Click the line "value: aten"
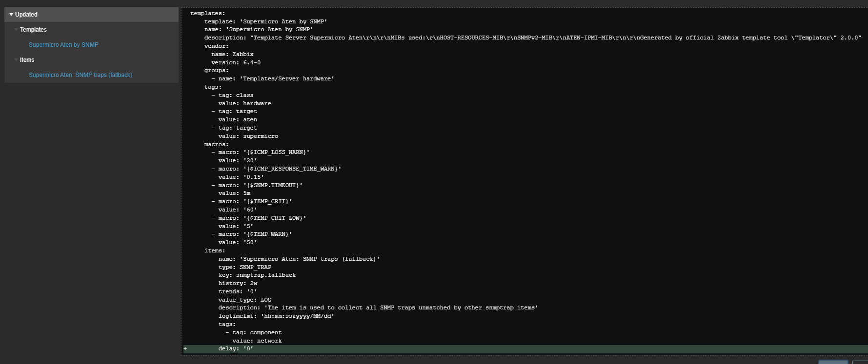The height and width of the screenshot is (364, 868). [x=238, y=119]
